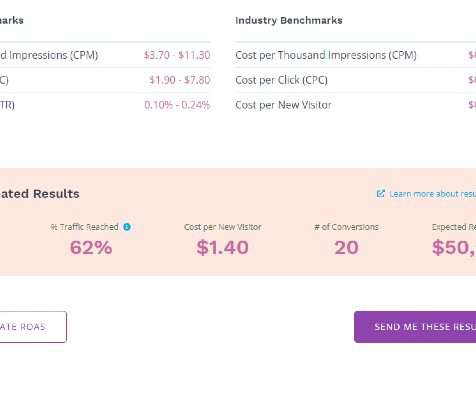The image size is (476, 397).
Task: Click Cost per Thousand Impressions (CPM) under Industry Benchmarks
Action: pyautogui.click(x=326, y=55)
